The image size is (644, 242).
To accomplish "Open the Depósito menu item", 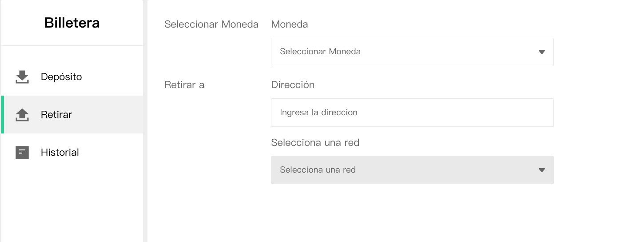I will [72, 77].
